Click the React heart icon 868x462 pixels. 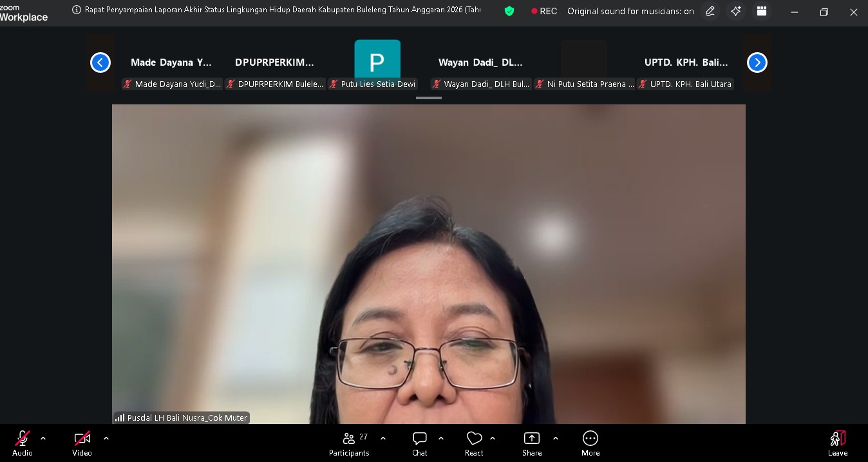click(474, 439)
